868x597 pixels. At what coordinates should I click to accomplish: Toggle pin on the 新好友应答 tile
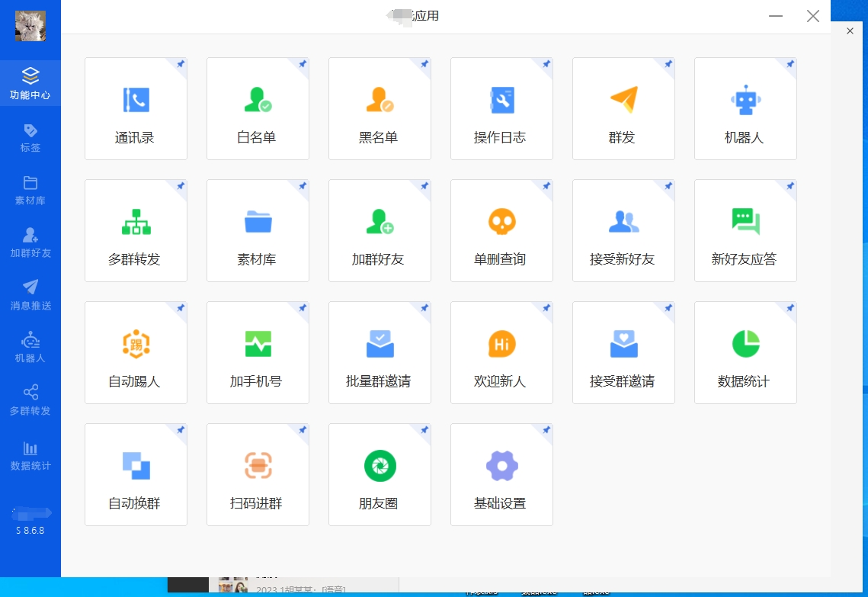[790, 186]
